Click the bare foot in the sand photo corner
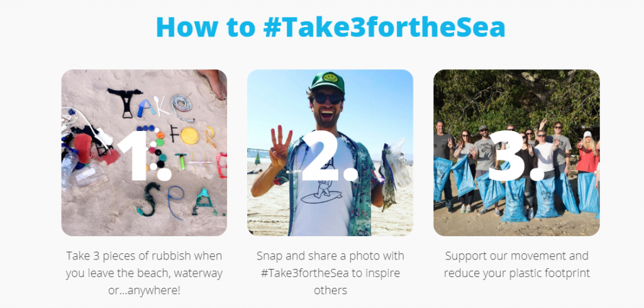Viewport: 644px width, 308px height. [x=214, y=83]
